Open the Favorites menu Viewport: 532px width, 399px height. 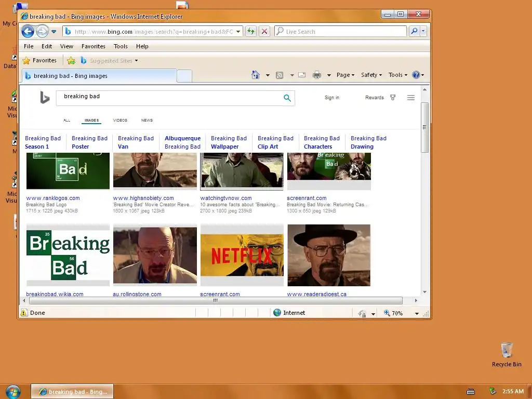[94, 46]
